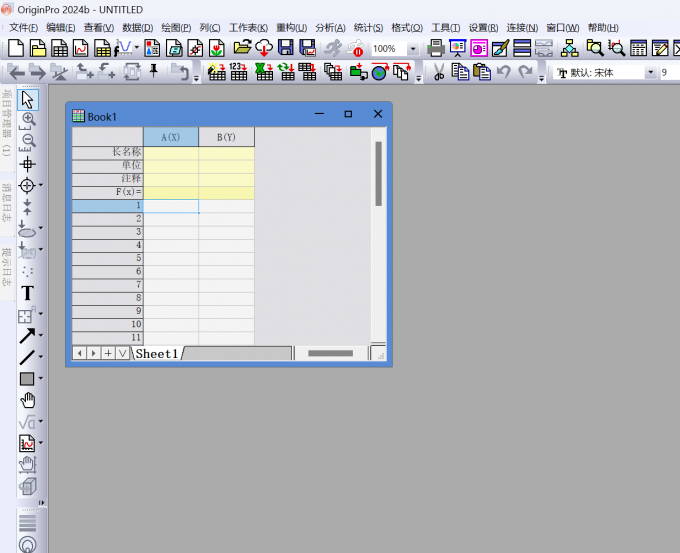Expand the Rectangle tool dropdown arrow
Image resolution: width=680 pixels, height=553 pixels.
coord(41,378)
